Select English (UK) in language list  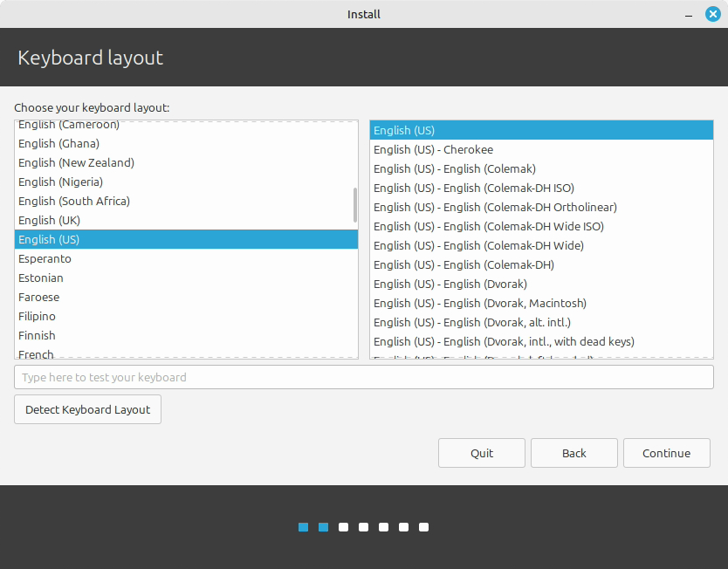coord(49,220)
